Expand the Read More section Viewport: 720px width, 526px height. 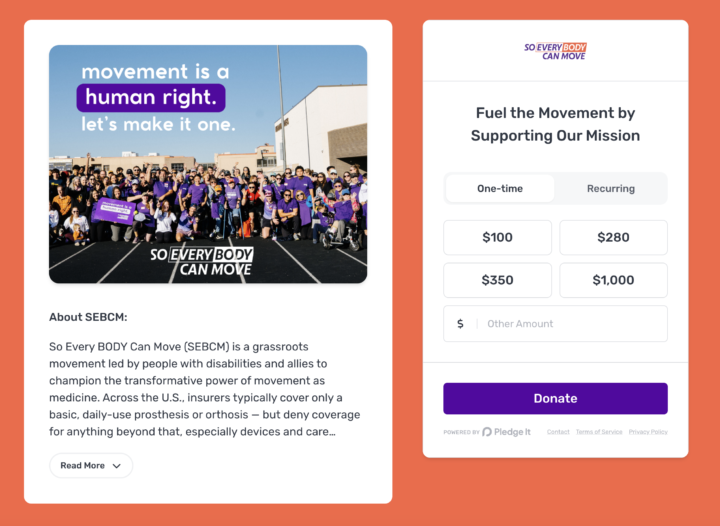[x=90, y=466]
